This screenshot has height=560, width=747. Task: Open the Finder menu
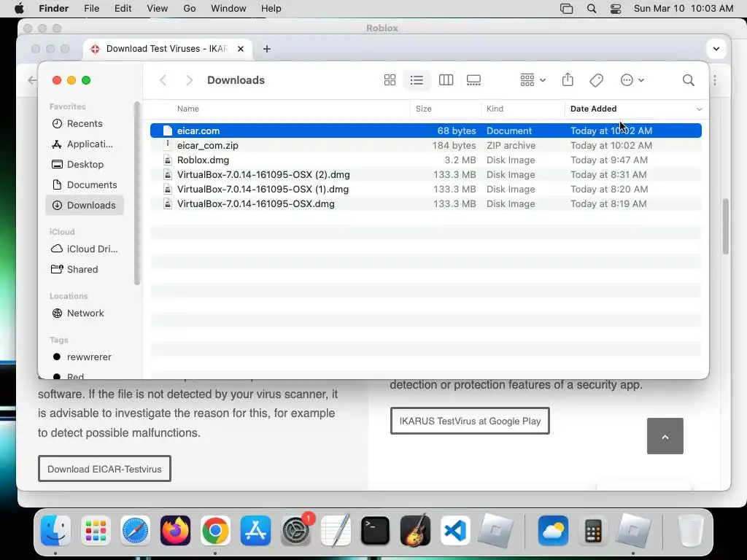(53, 9)
